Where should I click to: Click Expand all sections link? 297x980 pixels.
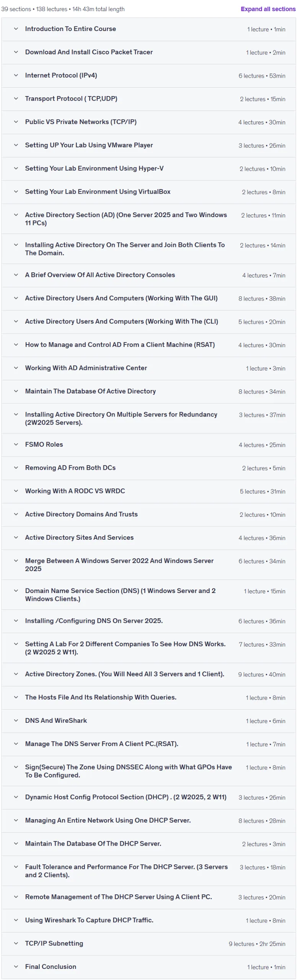pos(268,9)
